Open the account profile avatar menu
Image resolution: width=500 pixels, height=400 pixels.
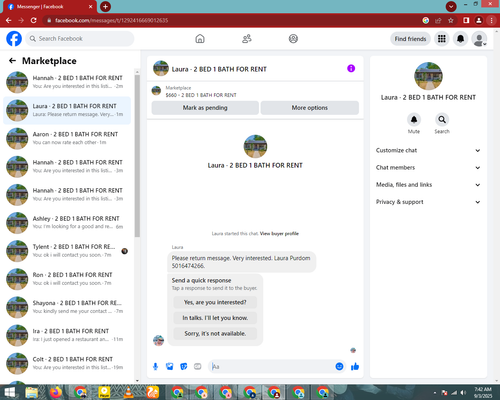tap(479, 39)
